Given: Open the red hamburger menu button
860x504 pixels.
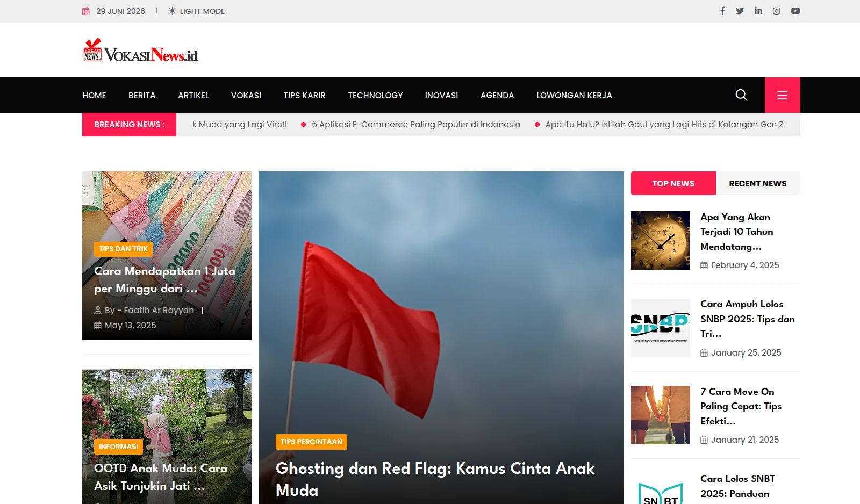Looking at the screenshot, I should click(x=783, y=95).
